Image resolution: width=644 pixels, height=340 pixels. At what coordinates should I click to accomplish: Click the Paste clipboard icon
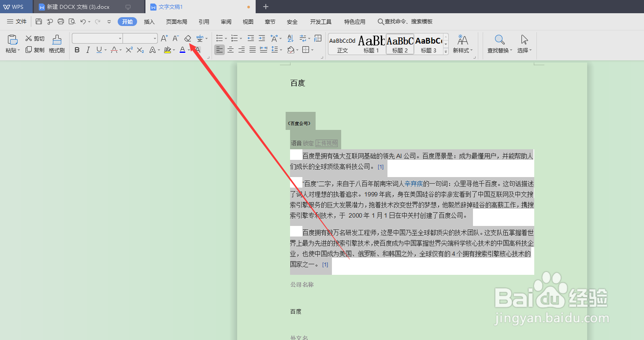13,40
